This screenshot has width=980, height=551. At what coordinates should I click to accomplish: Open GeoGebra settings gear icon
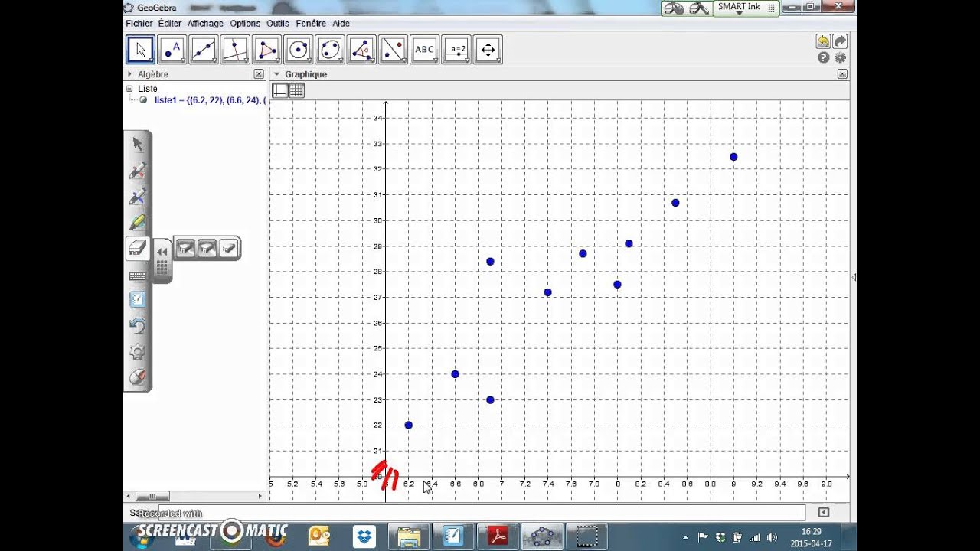(840, 57)
